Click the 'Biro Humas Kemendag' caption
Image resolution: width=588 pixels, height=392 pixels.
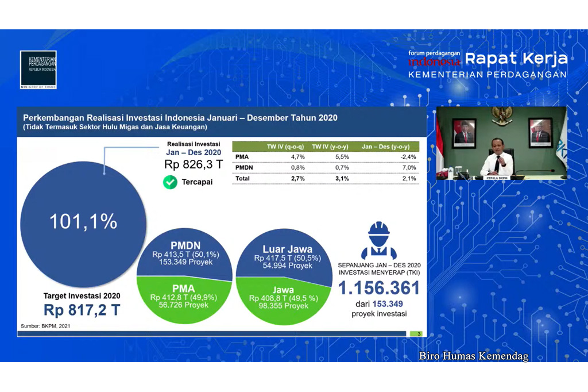tap(474, 356)
